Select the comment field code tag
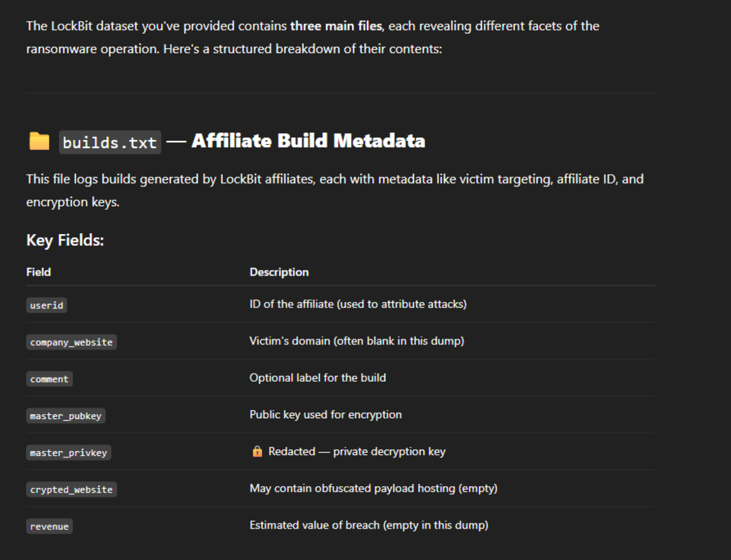The width and height of the screenshot is (731, 560). coord(49,379)
